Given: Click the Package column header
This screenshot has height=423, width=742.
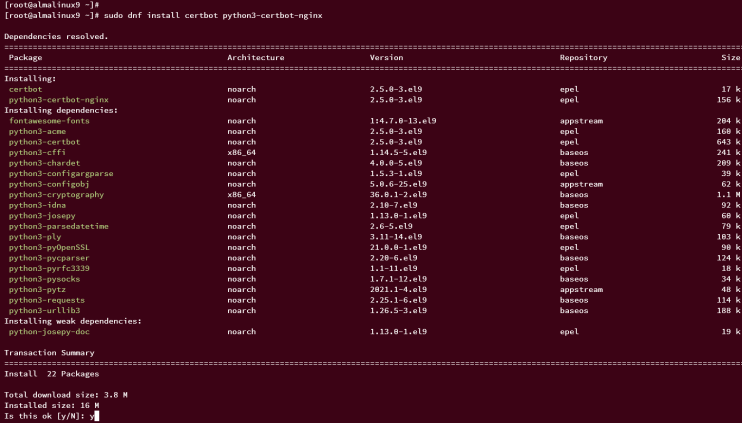Looking at the screenshot, I should (x=26, y=58).
